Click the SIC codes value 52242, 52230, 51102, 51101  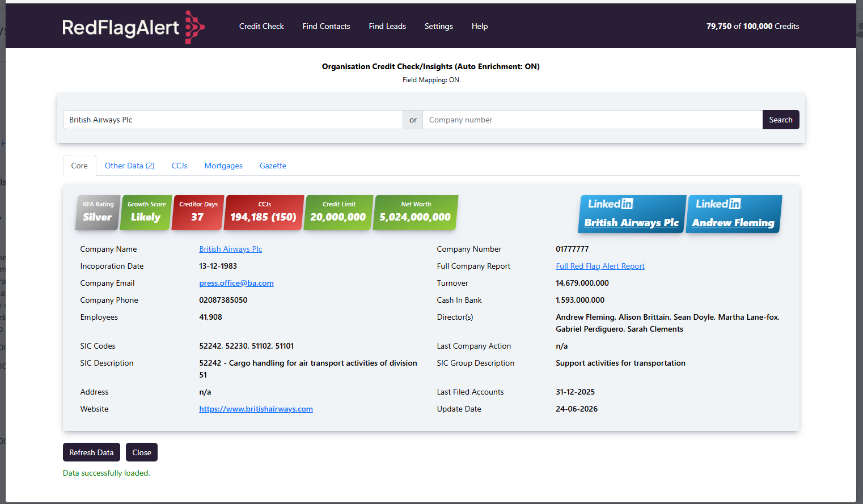(x=247, y=346)
